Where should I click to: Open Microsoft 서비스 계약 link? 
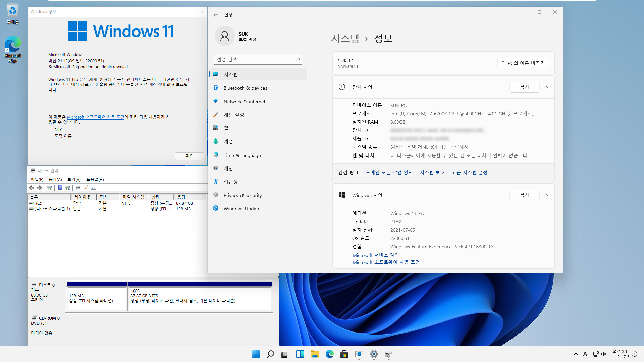(x=376, y=255)
